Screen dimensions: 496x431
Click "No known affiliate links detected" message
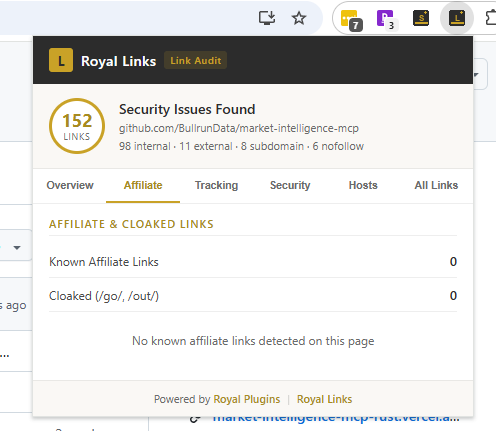253,341
